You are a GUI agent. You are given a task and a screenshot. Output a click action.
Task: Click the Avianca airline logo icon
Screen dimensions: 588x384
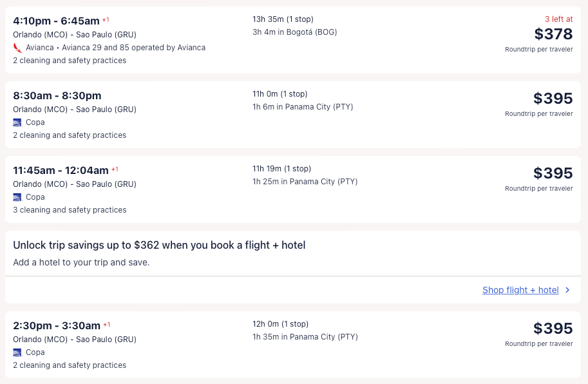point(17,48)
